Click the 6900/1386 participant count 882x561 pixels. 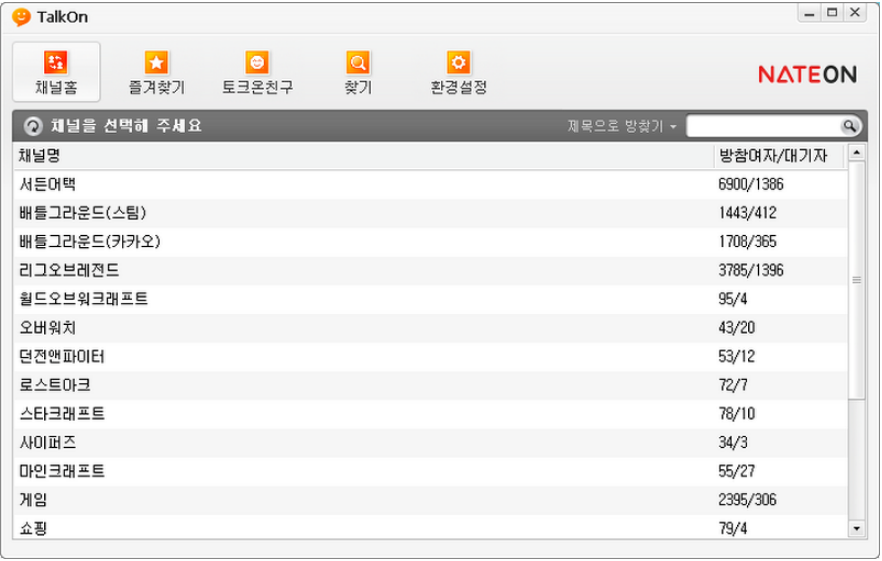point(751,185)
